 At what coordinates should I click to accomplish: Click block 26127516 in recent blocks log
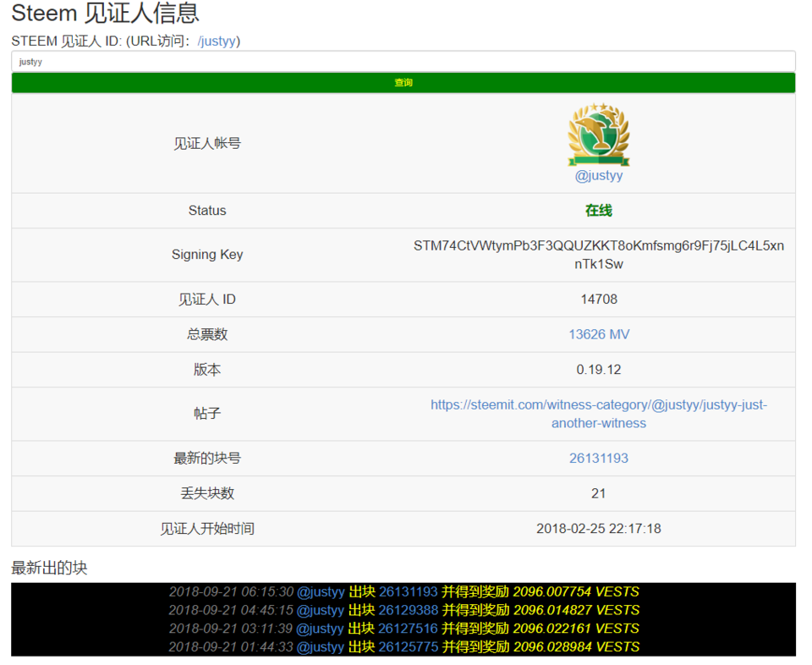click(x=408, y=629)
